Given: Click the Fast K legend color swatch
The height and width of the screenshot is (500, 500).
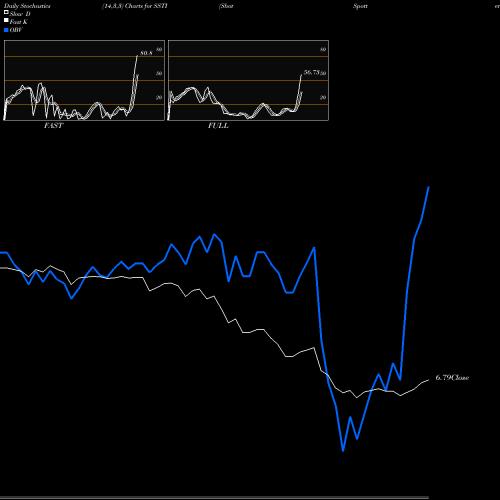Looking at the screenshot, I should 6,21.
